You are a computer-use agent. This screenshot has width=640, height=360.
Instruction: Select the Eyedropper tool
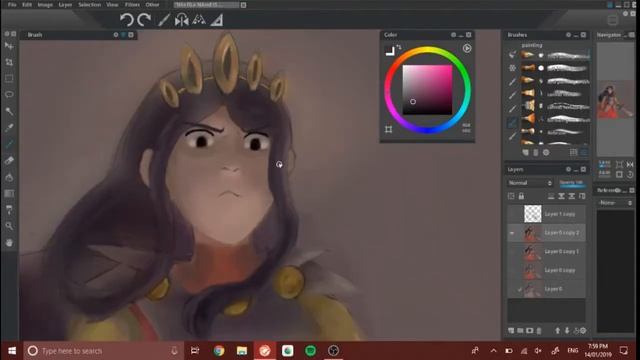pos(9,128)
